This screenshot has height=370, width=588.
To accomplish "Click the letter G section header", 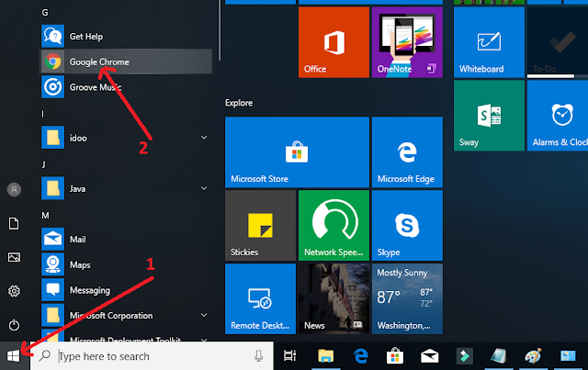I will 45,13.
